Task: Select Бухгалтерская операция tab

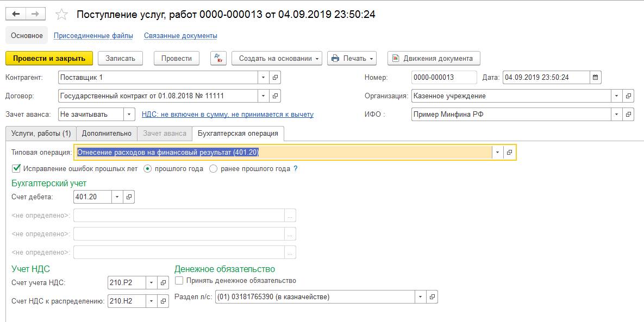Action: (238, 134)
